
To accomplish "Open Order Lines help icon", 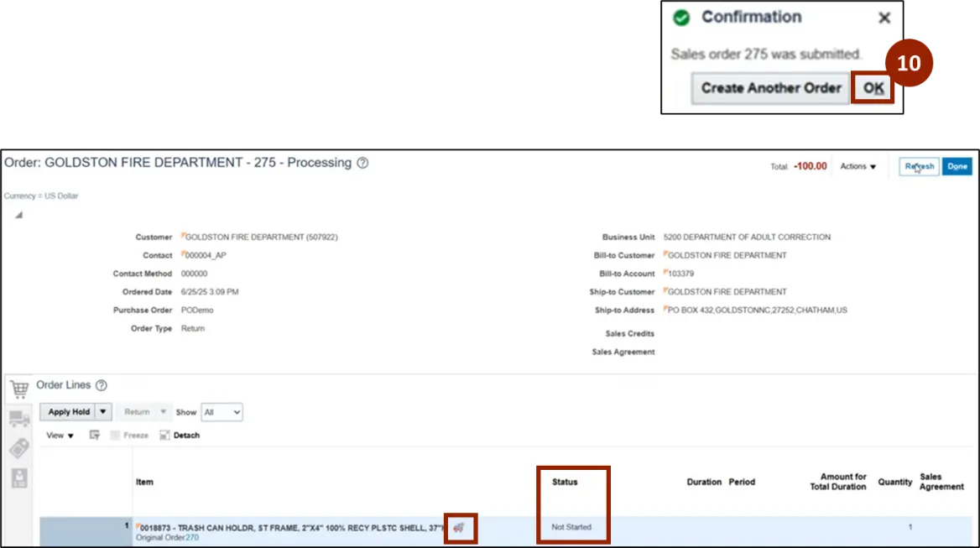I will 102,385.
